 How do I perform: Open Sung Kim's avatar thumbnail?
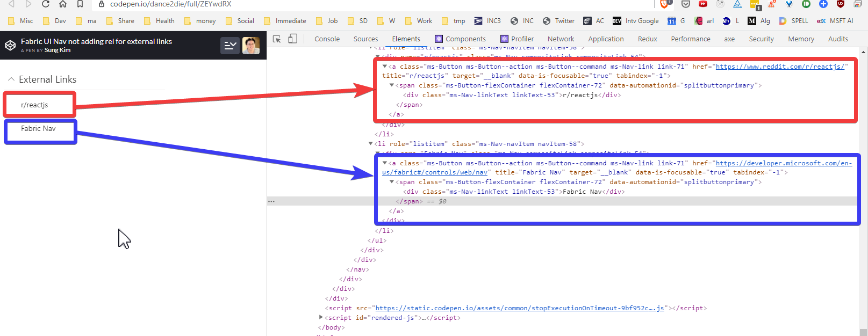[251, 46]
